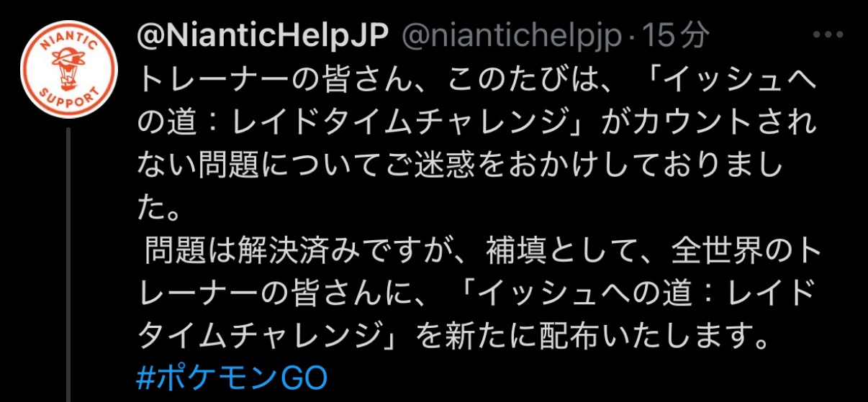
Task: Open the three-dot more options menu
Action: (827, 35)
